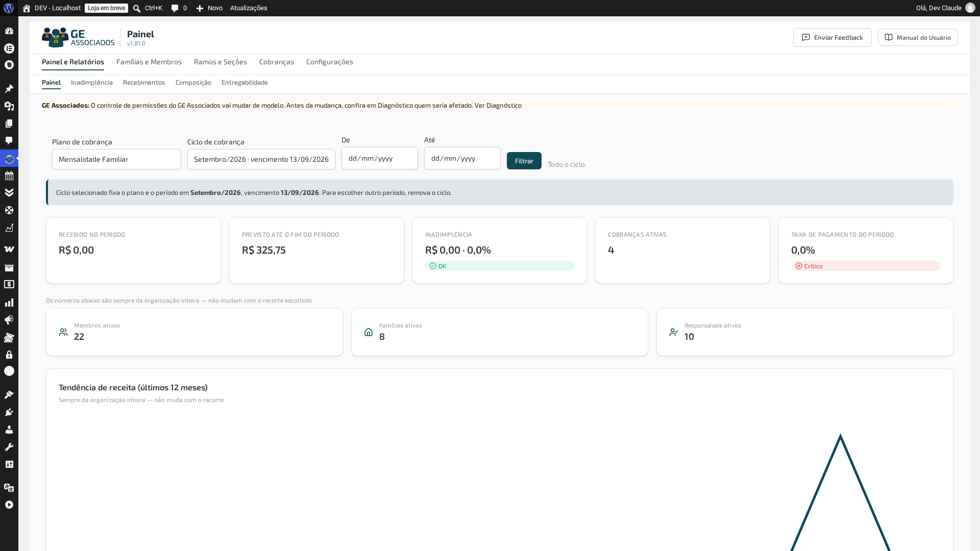Click the 'De' start date field
This screenshot has width=980, height=551.
coord(380,158)
